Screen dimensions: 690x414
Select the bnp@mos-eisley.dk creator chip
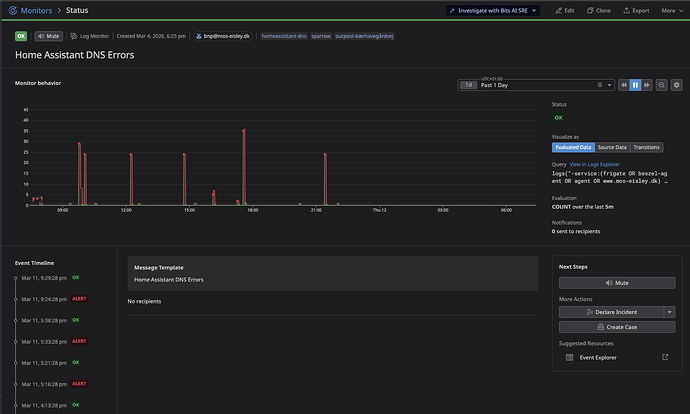click(x=223, y=36)
